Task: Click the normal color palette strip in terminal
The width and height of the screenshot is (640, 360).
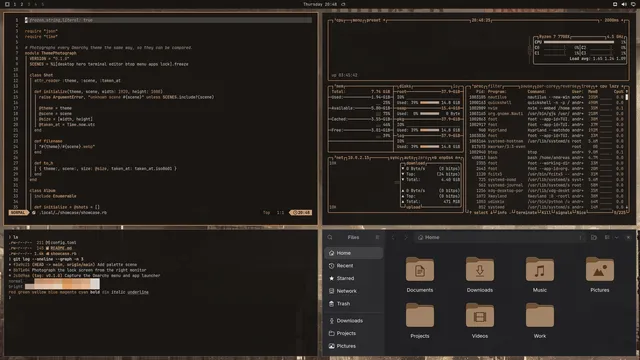Action: tap(67, 281)
